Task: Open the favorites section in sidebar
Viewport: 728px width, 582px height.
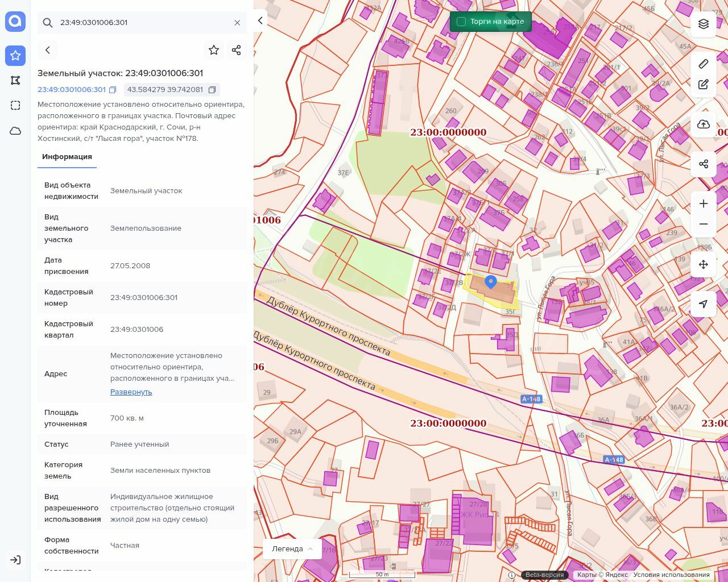Action: (x=15, y=55)
